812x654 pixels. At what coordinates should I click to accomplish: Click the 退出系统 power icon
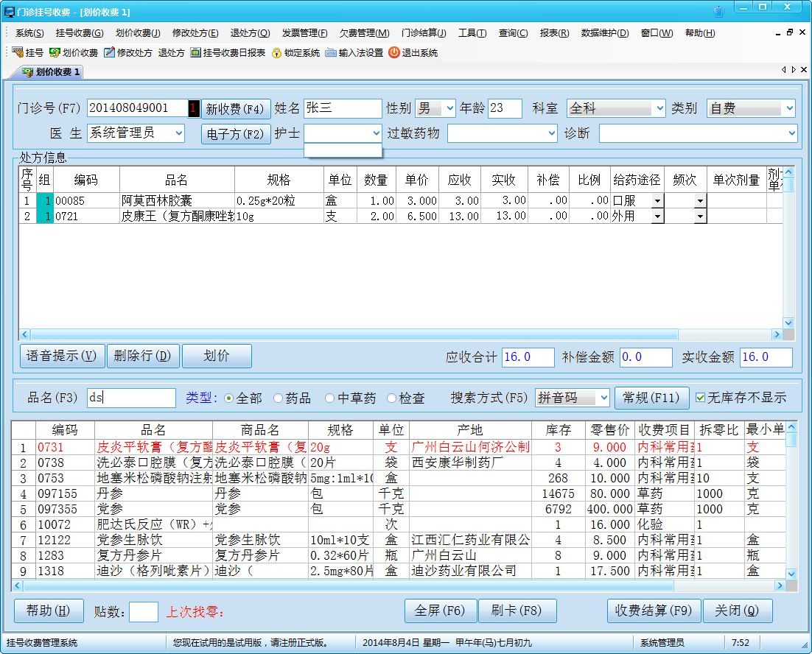[394, 53]
